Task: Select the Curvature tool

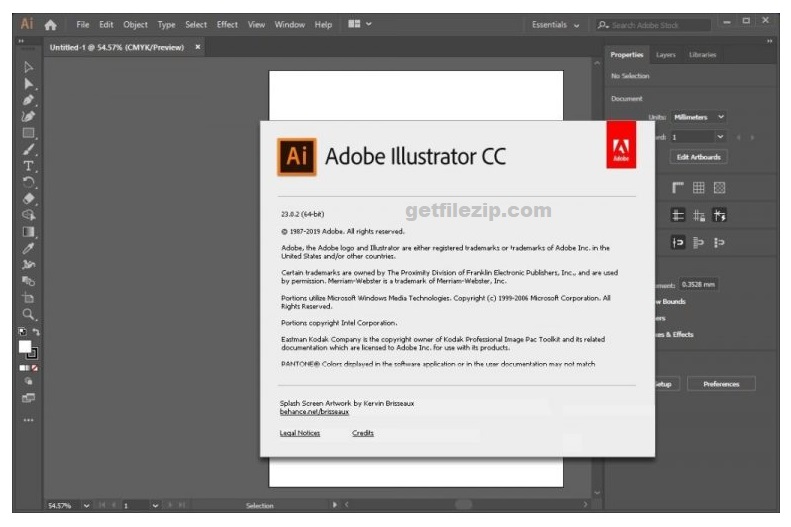Action: point(28,116)
